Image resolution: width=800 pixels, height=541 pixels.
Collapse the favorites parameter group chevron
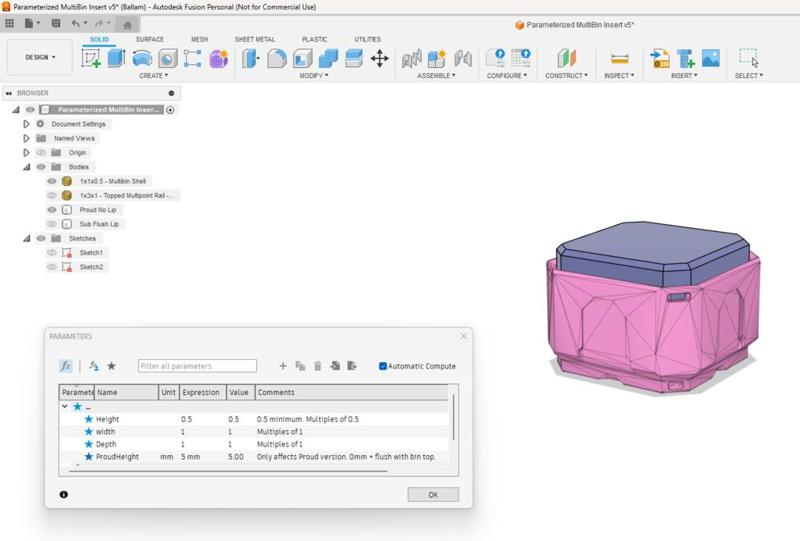tap(65, 407)
